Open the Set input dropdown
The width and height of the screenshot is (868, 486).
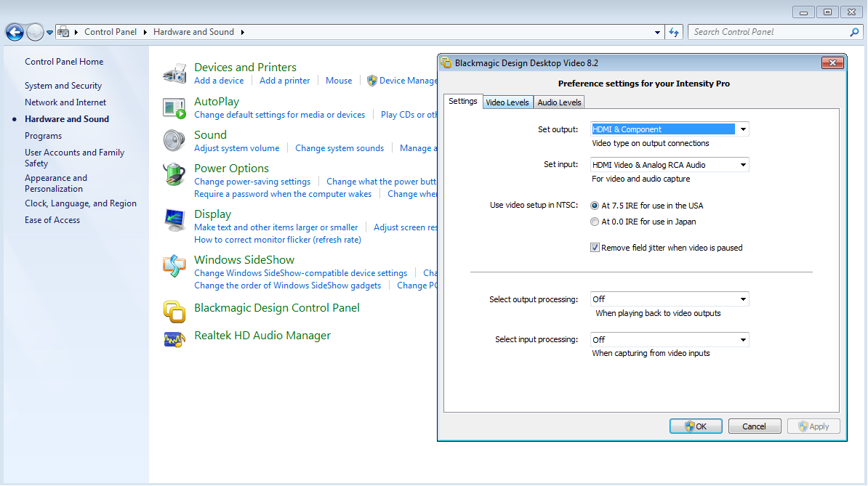743,165
